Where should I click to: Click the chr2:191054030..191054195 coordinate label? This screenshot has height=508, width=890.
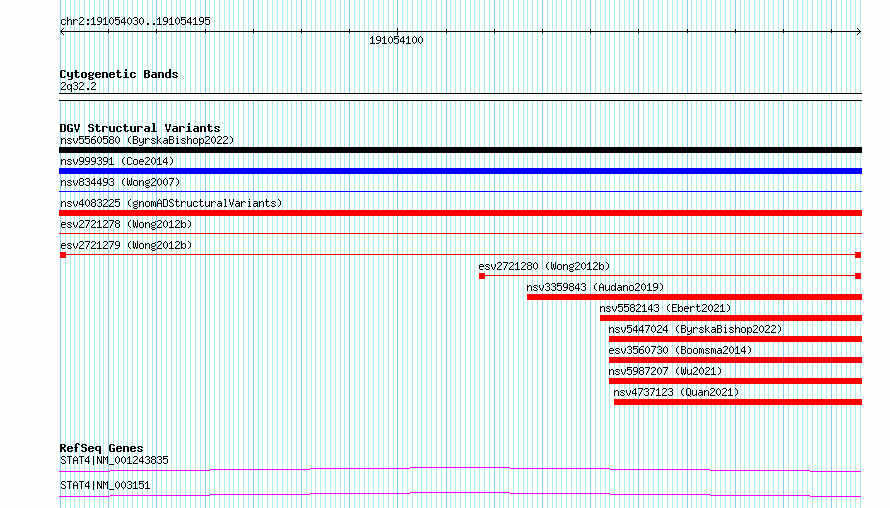[x=135, y=21]
